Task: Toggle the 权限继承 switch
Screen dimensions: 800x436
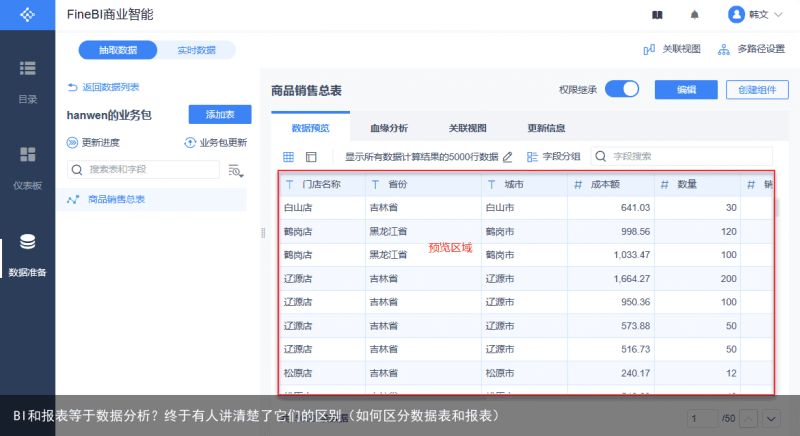Action: [622, 89]
